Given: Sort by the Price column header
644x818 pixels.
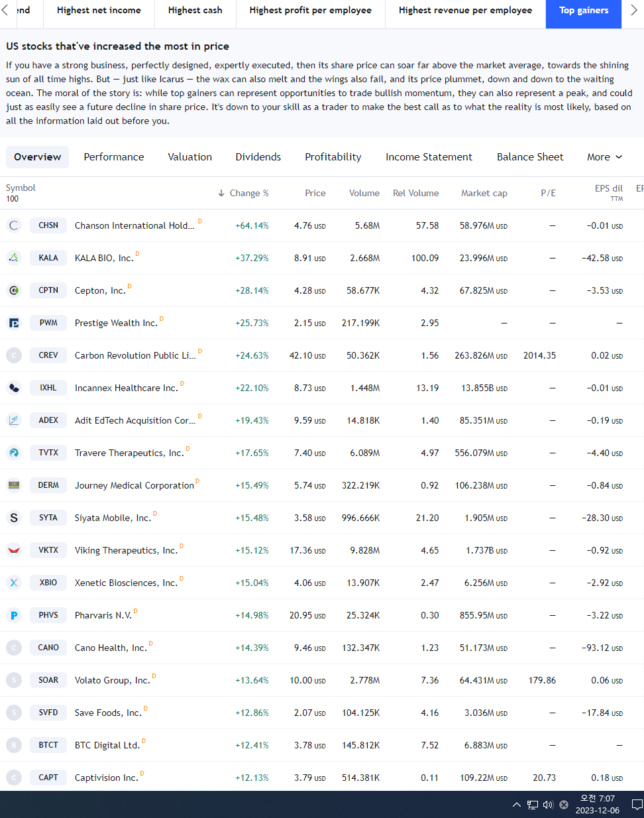Looking at the screenshot, I should [x=315, y=193].
